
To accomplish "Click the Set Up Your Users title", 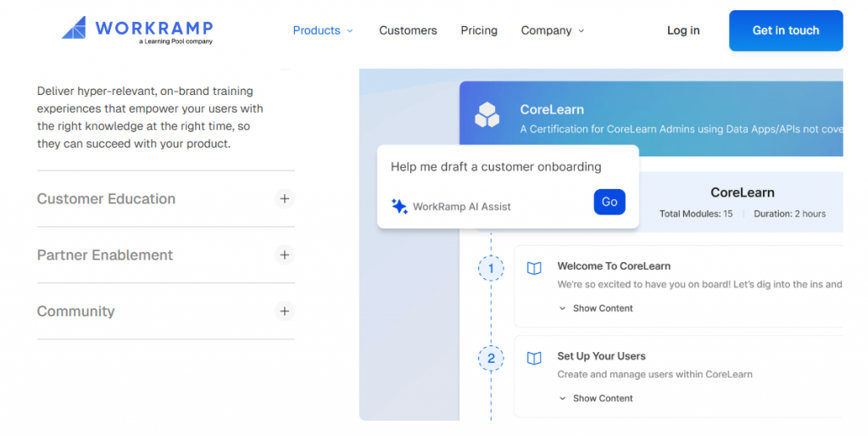I will [601, 356].
